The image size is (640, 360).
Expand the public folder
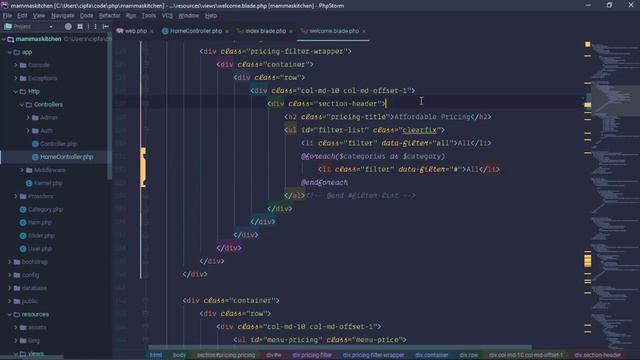10,301
